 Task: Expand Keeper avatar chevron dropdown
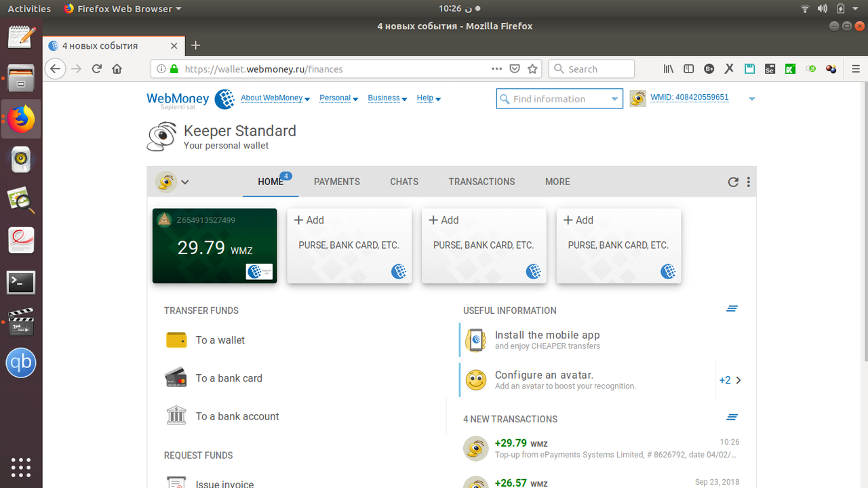click(184, 182)
